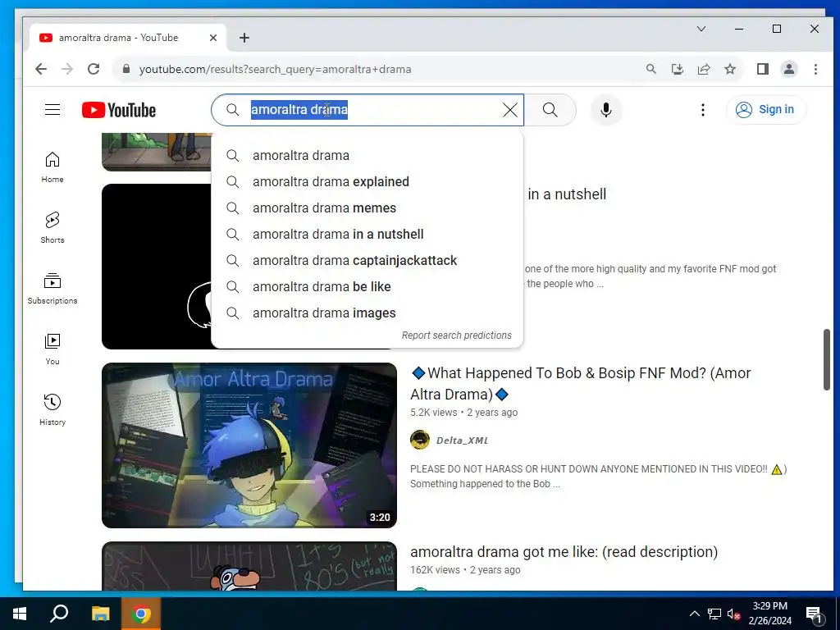Click the browser Forward arrow
This screenshot has width=840, height=630.
pyautogui.click(x=67, y=69)
